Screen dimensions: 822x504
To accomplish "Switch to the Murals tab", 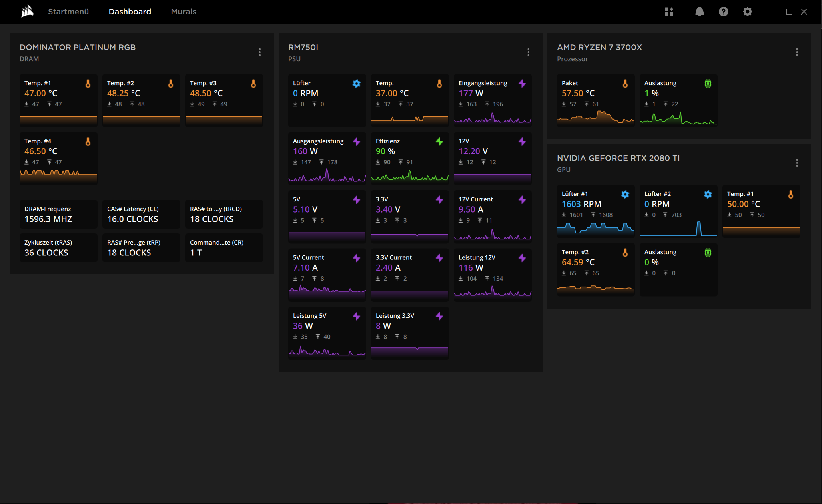I will point(184,12).
